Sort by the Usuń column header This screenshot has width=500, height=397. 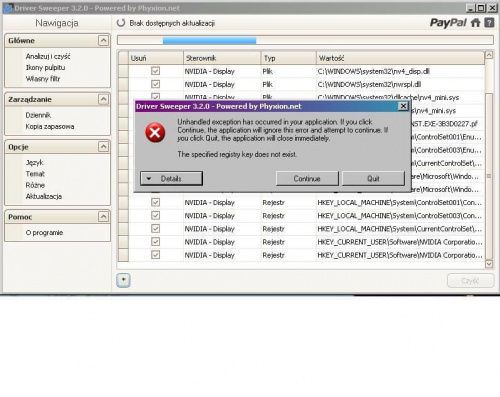[156, 58]
